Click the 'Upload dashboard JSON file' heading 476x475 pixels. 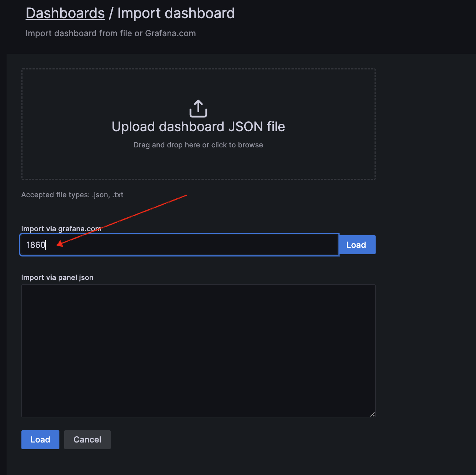[198, 127]
